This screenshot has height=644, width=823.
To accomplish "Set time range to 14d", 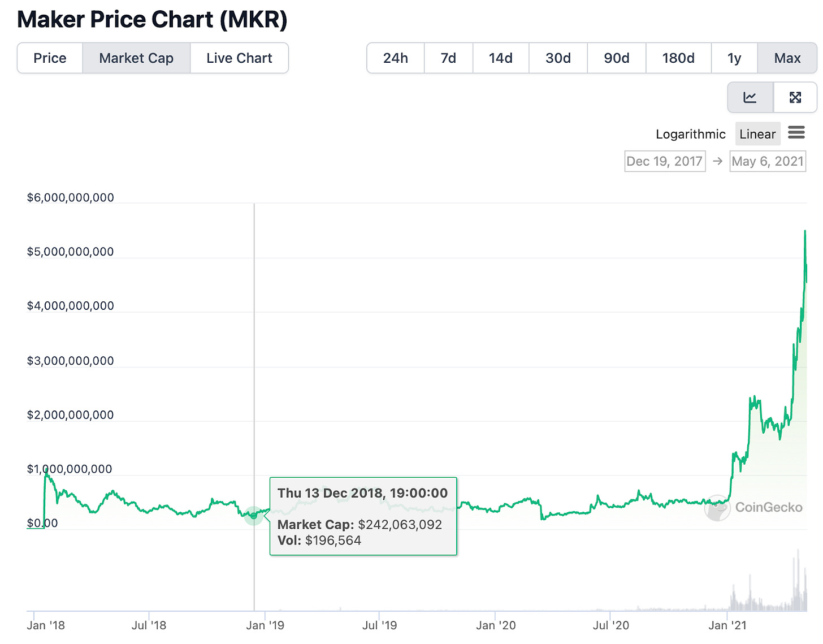I will coord(501,58).
